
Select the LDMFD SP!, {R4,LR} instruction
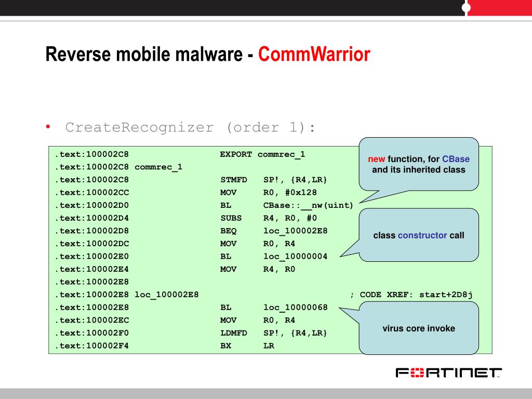click(273, 333)
